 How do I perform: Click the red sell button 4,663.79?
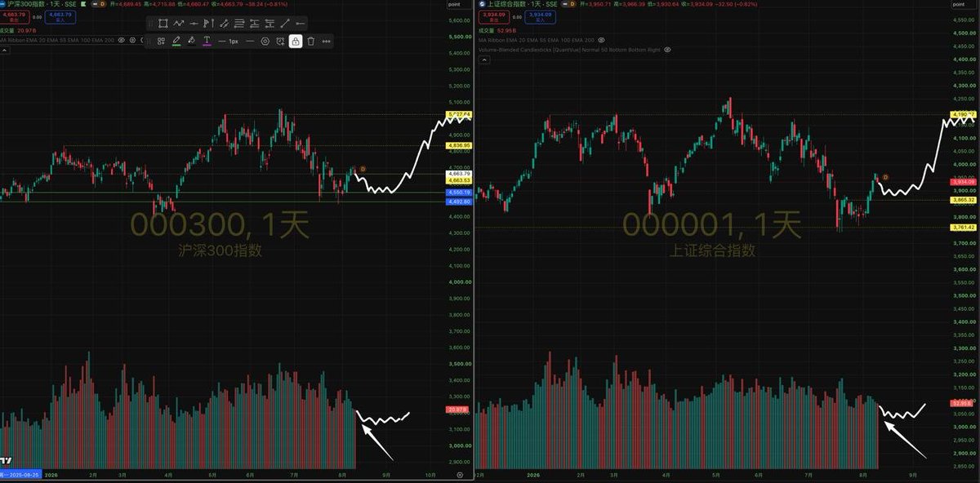16,16
